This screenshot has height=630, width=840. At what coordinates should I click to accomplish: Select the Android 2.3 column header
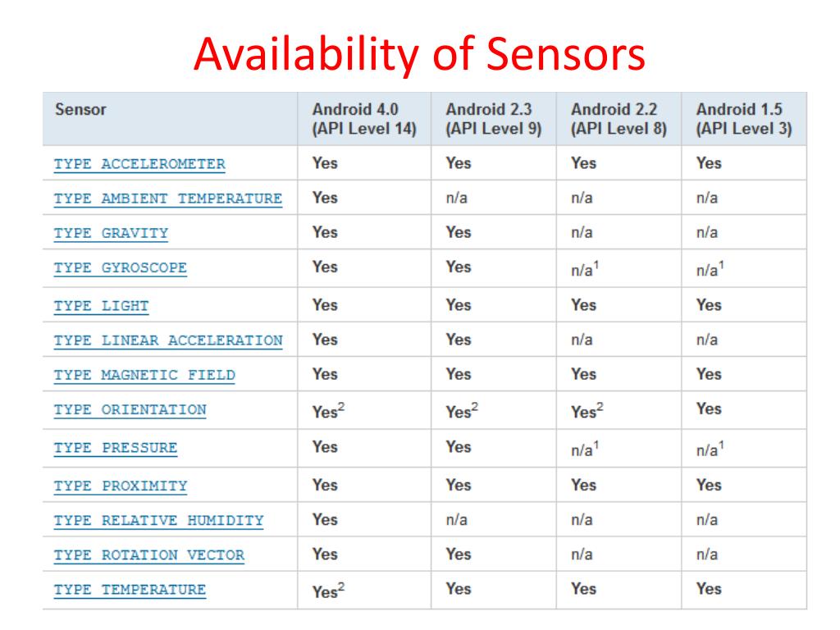coord(493,119)
